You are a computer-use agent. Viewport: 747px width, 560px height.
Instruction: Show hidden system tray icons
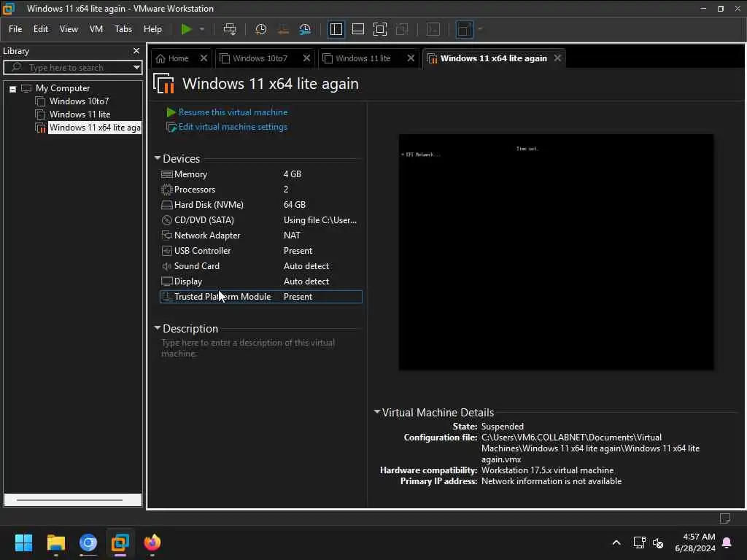(x=616, y=542)
